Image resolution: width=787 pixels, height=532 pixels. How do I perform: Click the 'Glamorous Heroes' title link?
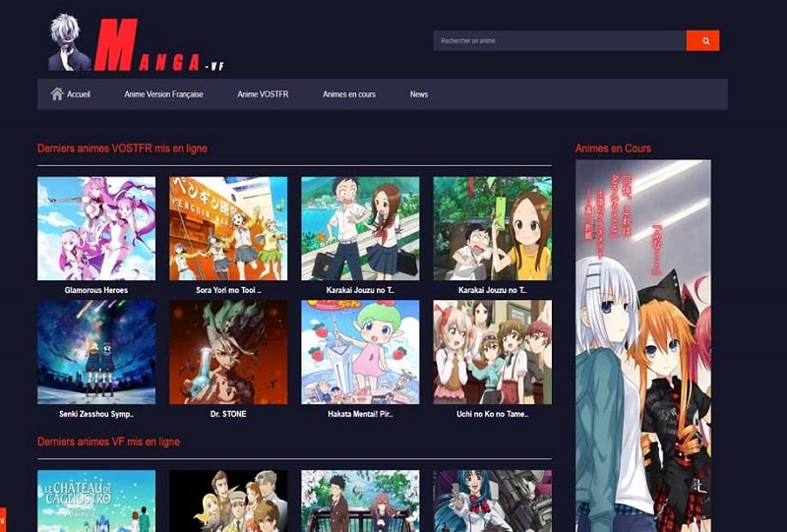click(x=96, y=290)
